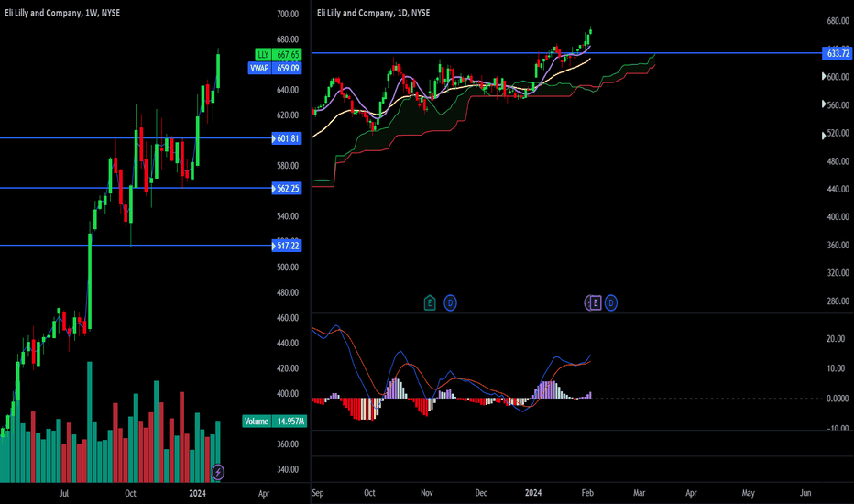Screen dimensions: 854x504
Task: Click the arrow marker beside 520.00 on daily axis
Action: (824, 136)
